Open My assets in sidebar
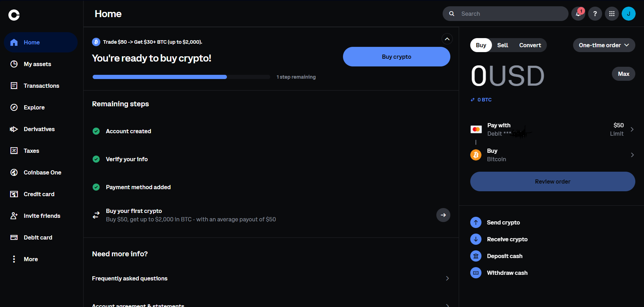This screenshot has height=307, width=644. coord(37,64)
